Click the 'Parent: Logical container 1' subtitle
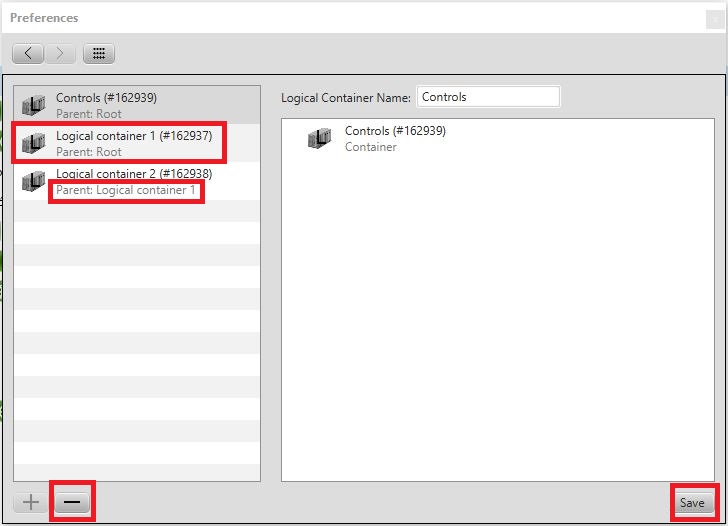Image resolution: width=728 pixels, height=526 pixels. click(126, 190)
